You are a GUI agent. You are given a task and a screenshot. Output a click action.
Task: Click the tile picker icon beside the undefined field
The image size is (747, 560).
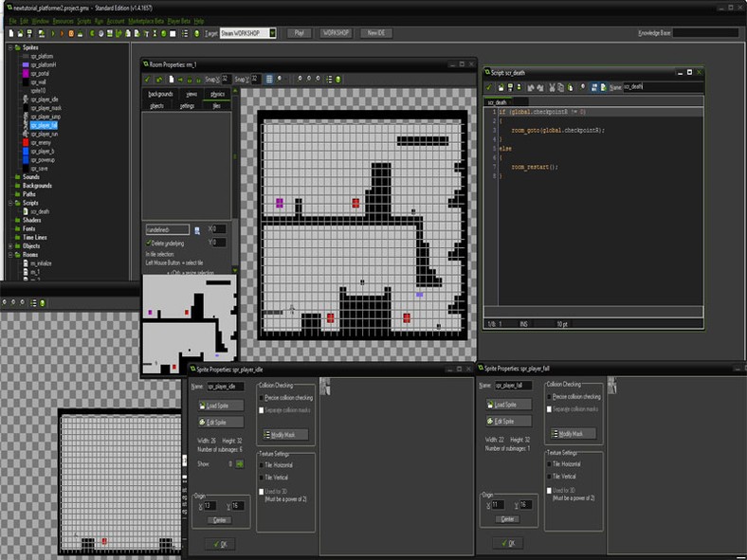click(x=196, y=229)
